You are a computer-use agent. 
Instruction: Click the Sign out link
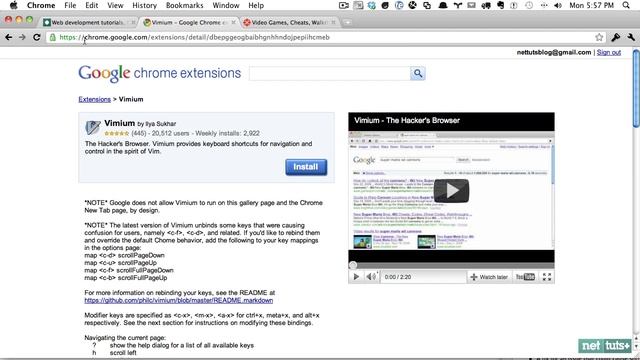[609, 52]
